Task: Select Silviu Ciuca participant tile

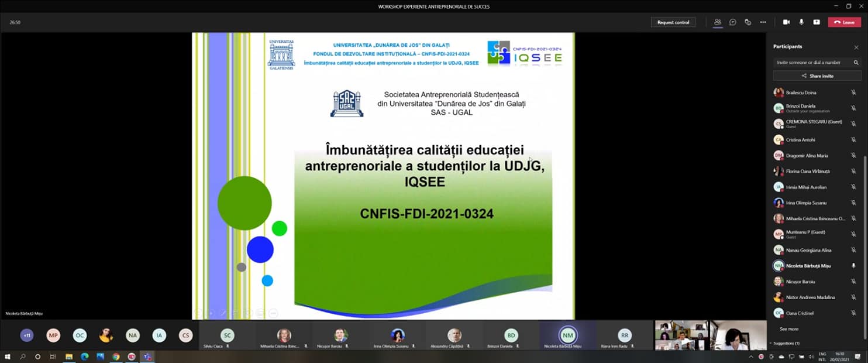Action: (x=228, y=336)
